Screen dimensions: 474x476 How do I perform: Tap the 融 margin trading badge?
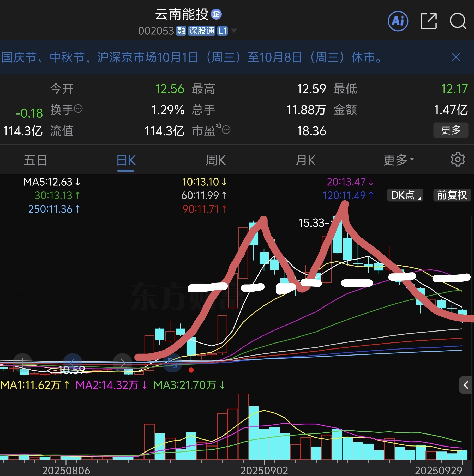(181, 31)
